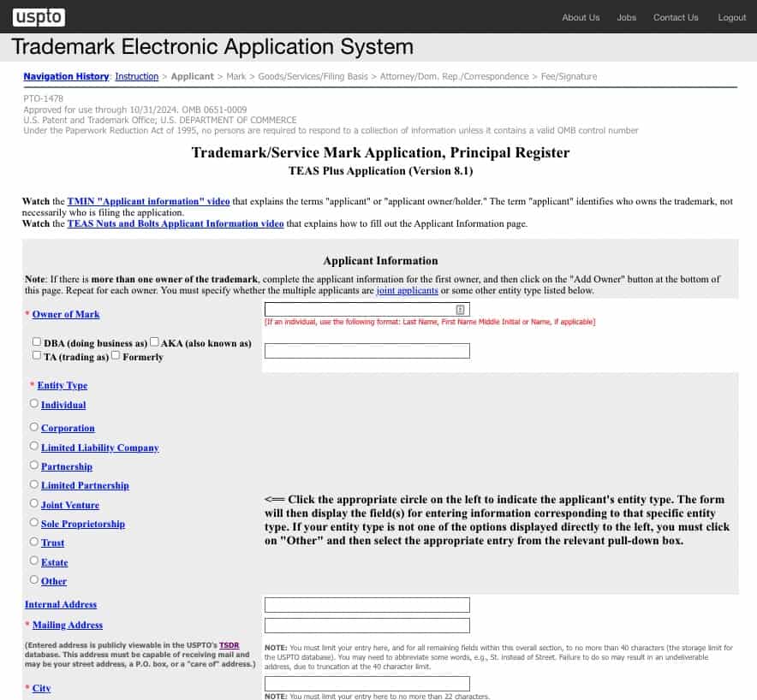Open TEAS Nuts and Bolts Applicant Information video
Viewport: 757px width, 700px height.
click(176, 223)
